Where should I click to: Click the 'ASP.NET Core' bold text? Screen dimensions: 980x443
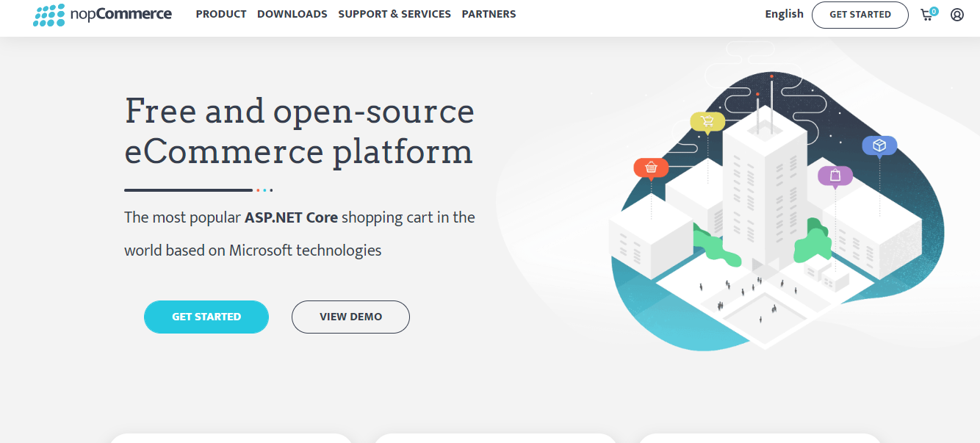pos(291,217)
